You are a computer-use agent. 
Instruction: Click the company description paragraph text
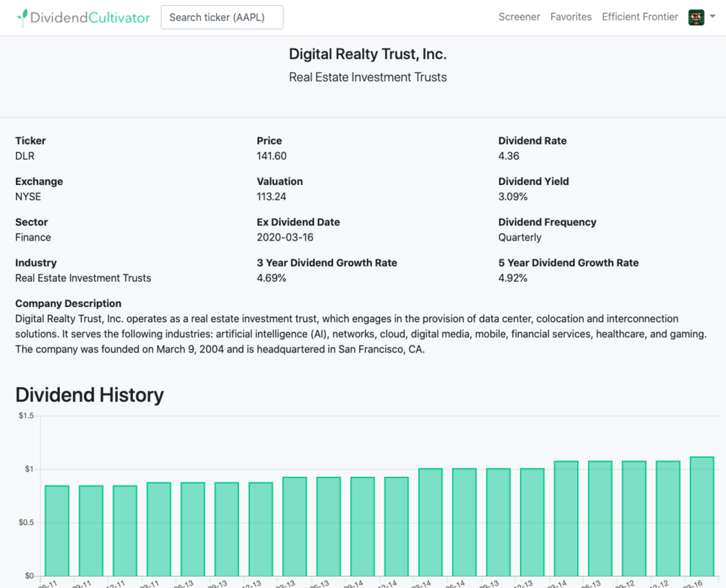click(x=361, y=334)
